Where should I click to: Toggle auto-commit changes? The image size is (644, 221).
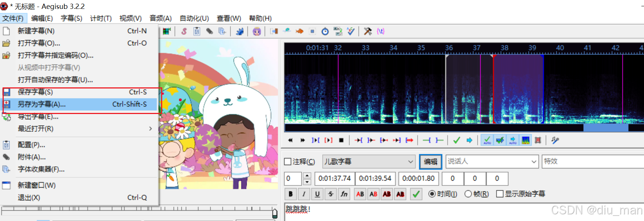pyautogui.click(x=487, y=140)
